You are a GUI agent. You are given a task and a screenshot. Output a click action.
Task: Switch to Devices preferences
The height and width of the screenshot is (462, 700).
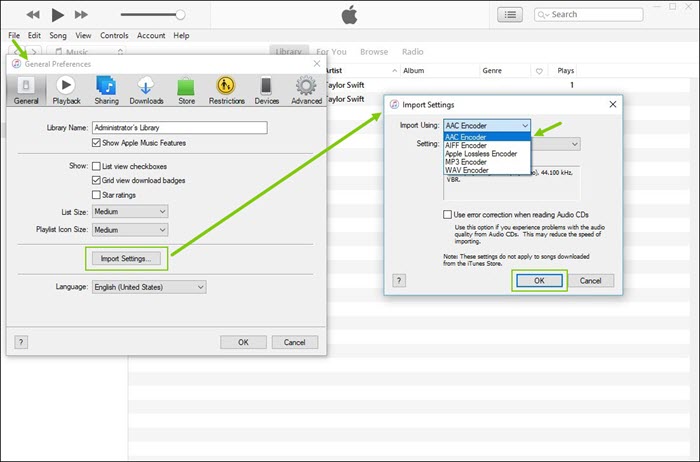(x=267, y=90)
